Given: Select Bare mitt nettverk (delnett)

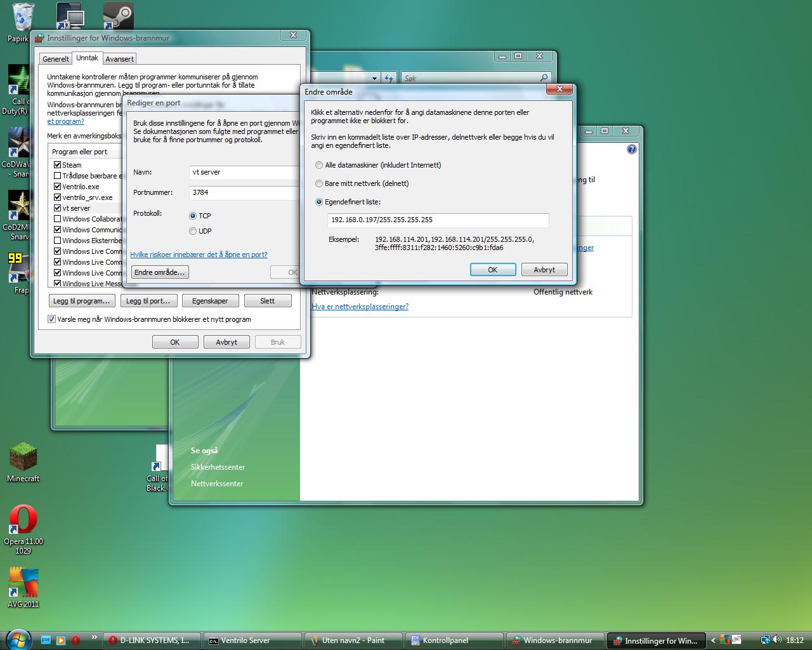Looking at the screenshot, I should pyautogui.click(x=319, y=183).
